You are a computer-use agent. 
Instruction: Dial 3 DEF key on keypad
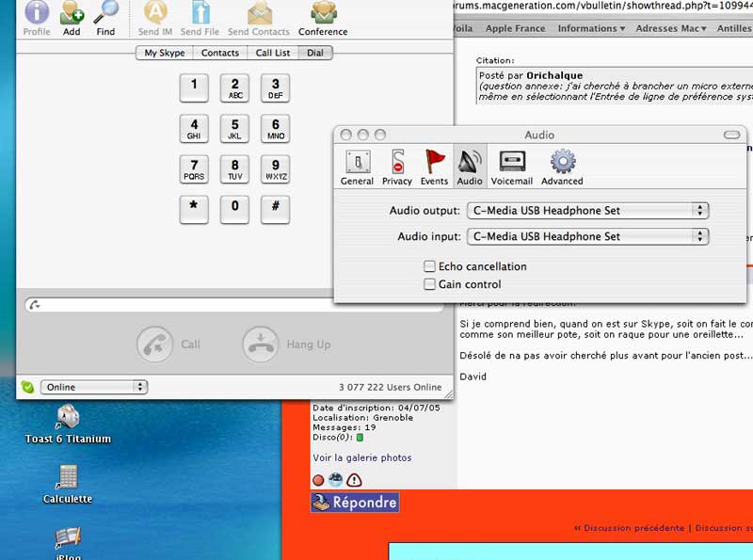[x=275, y=88]
